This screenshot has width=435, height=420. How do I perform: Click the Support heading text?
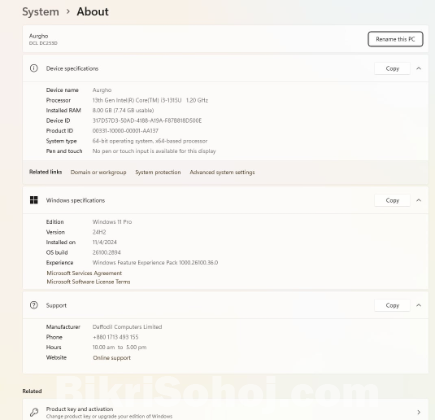(x=56, y=305)
